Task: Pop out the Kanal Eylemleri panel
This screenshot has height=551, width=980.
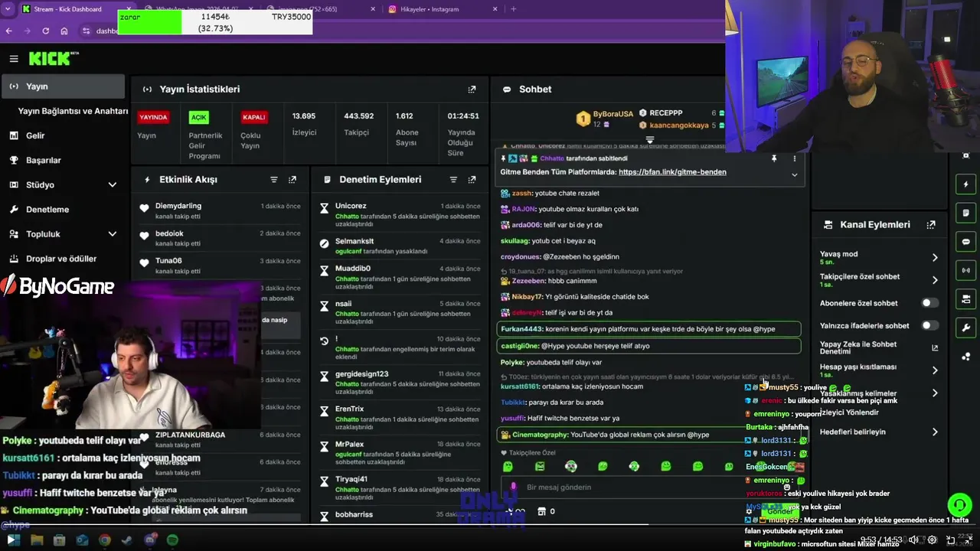Action: pos(931,225)
